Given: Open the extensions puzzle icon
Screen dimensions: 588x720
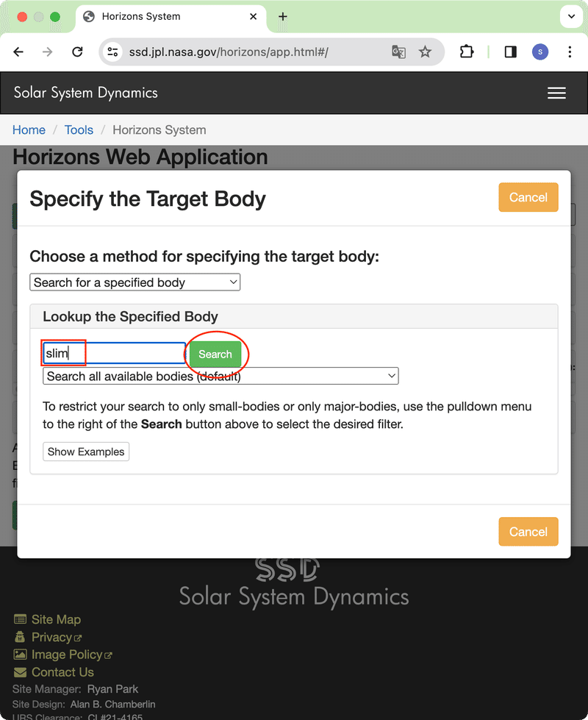Looking at the screenshot, I should click(x=467, y=51).
